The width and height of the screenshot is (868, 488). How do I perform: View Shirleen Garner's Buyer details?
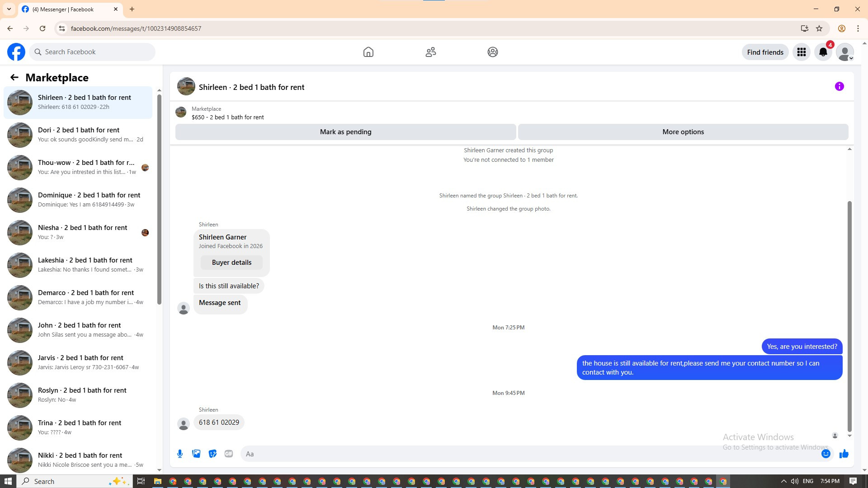point(231,263)
